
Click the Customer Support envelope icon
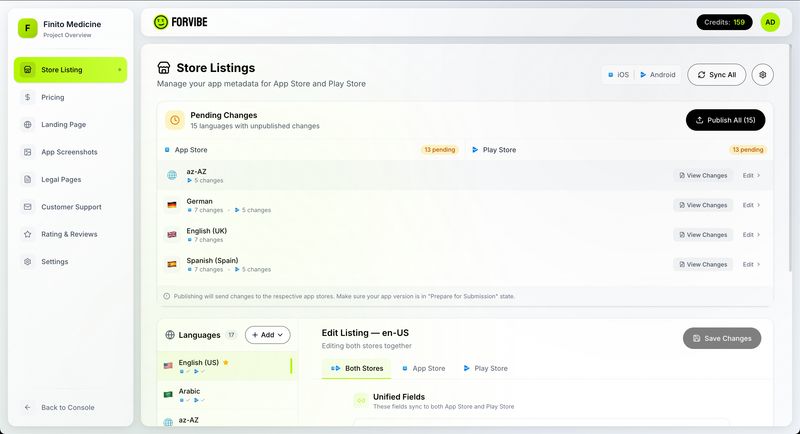point(28,207)
